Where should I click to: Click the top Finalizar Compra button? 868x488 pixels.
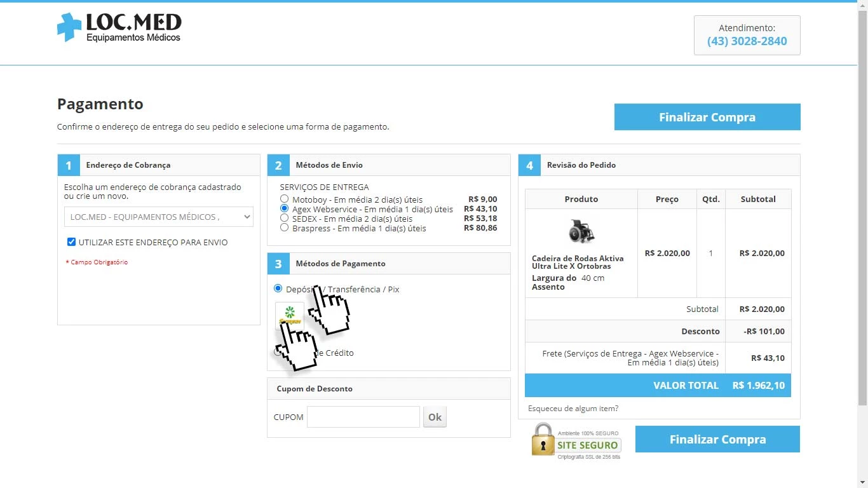(x=707, y=117)
